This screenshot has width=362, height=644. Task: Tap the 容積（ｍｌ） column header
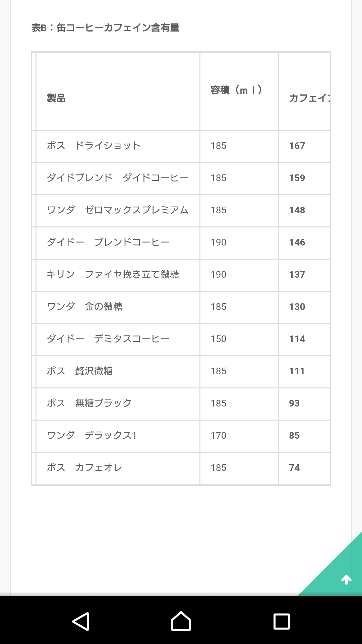coord(236,90)
